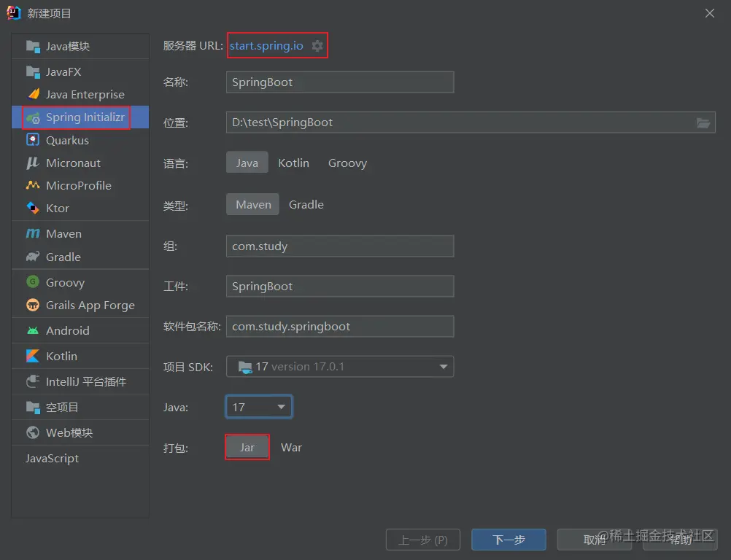The image size is (731, 560).
Task: Click the 空项目 folder icon
Action: click(x=33, y=407)
